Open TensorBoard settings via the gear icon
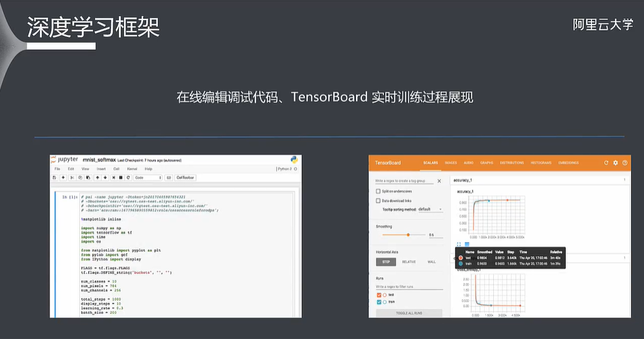644x339 pixels. [615, 163]
